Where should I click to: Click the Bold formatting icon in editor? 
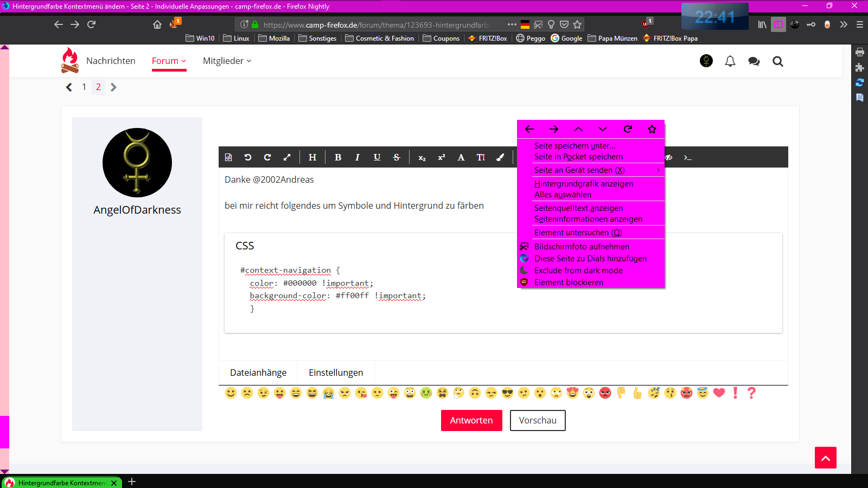pyautogui.click(x=338, y=157)
